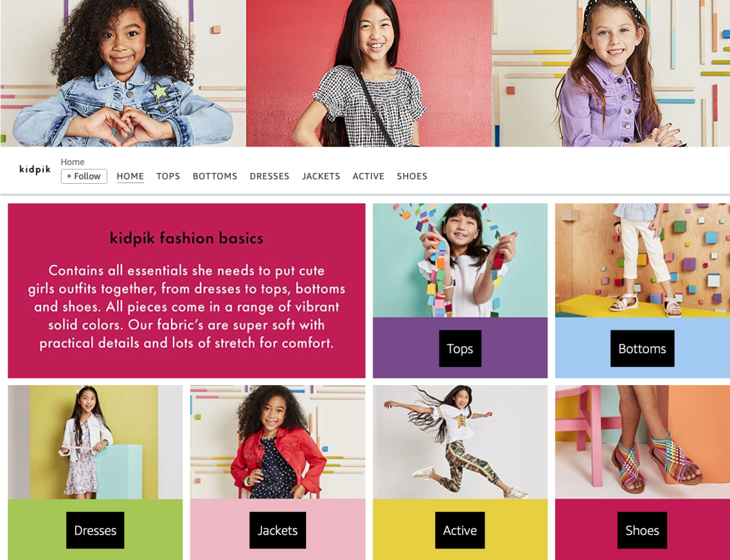Open the HOME tab

click(130, 176)
